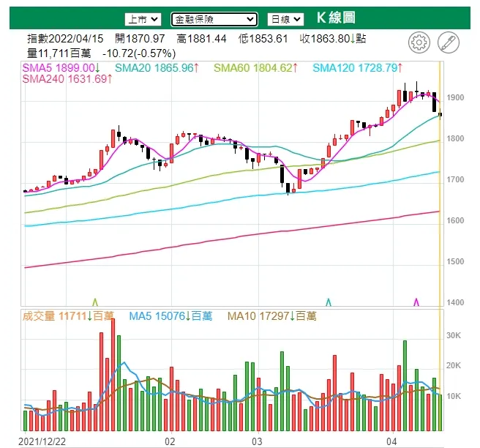Click the 03 month label on the time axis
The width and height of the screenshot is (480, 448).
click(257, 441)
